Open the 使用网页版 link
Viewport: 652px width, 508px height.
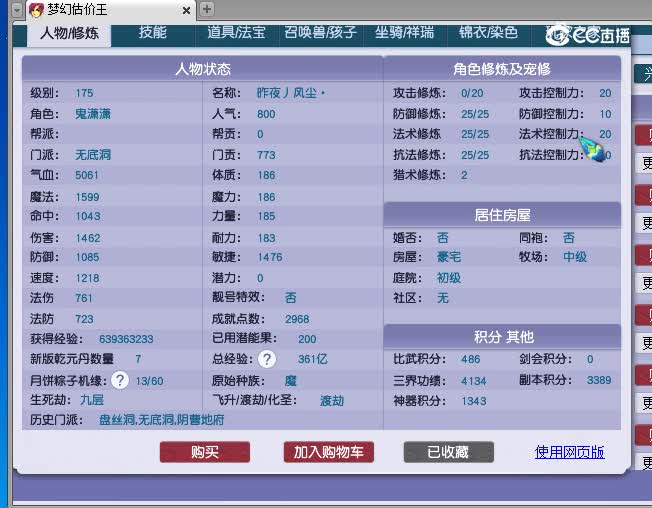coord(570,452)
